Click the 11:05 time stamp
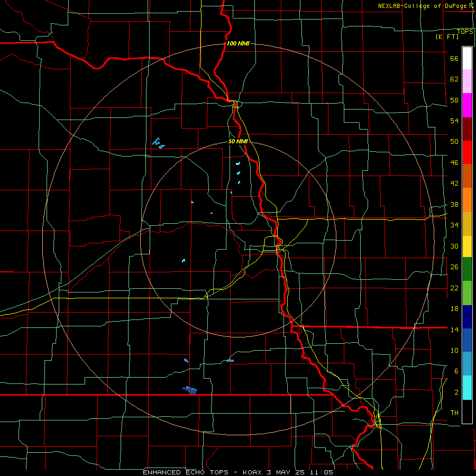Viewport: 476px width, 476px height. click(x=322, y=472)
